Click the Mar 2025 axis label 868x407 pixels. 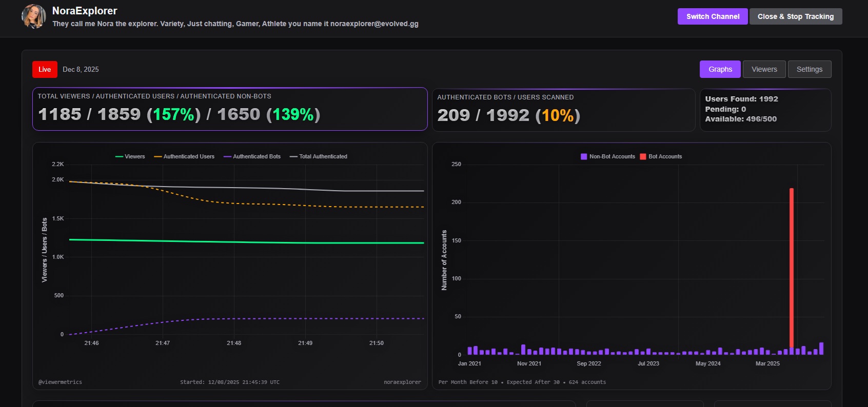pyautogui.click(x=767, y=363)
